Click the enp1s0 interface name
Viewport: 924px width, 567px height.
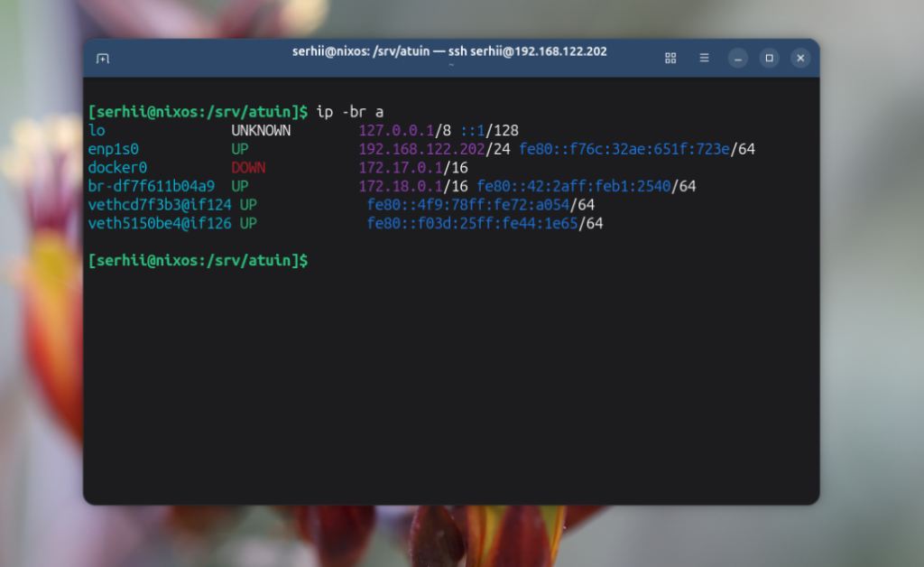(x=114, y=149)
